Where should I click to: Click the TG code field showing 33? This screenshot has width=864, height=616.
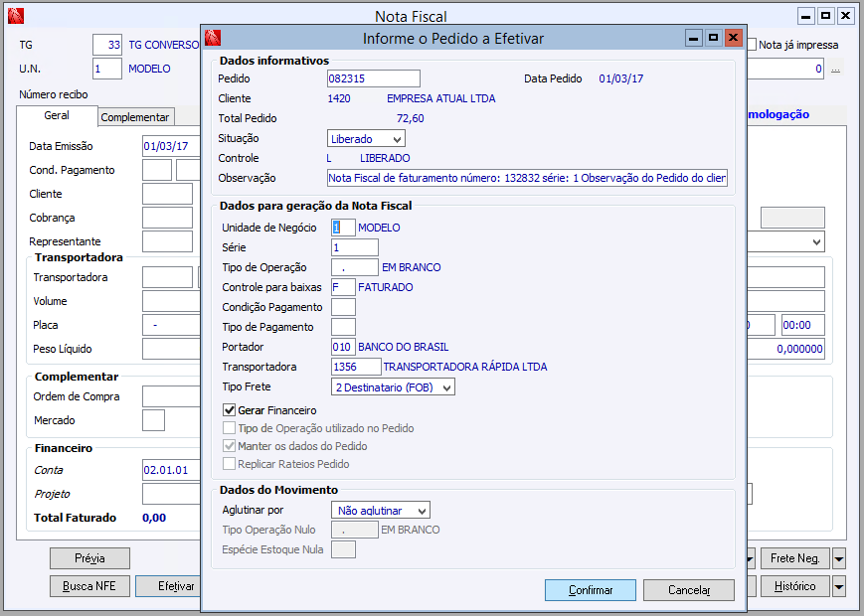(x=107, y=45)
